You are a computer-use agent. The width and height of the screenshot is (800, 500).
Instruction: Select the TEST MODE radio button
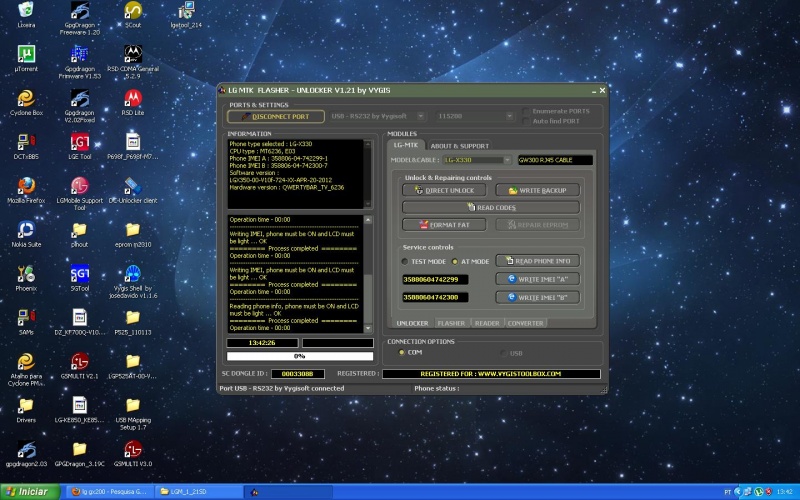pyautogui.click(x=405, y=261)
